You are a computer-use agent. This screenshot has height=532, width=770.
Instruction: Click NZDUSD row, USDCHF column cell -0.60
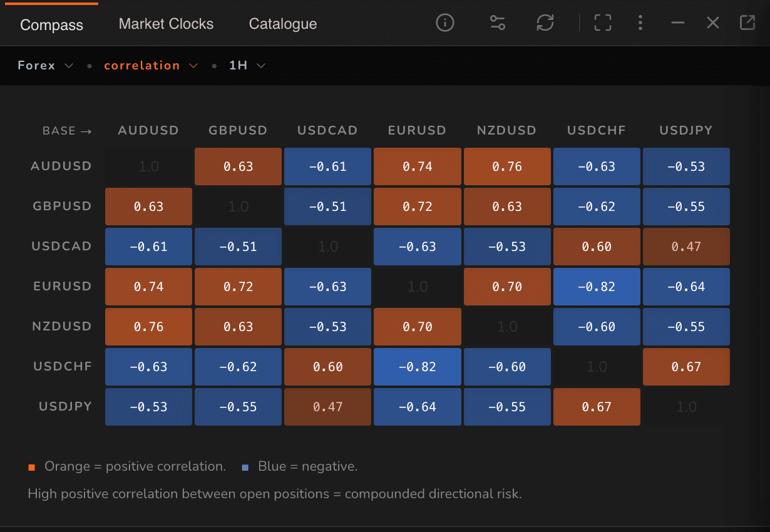(597, 327)
